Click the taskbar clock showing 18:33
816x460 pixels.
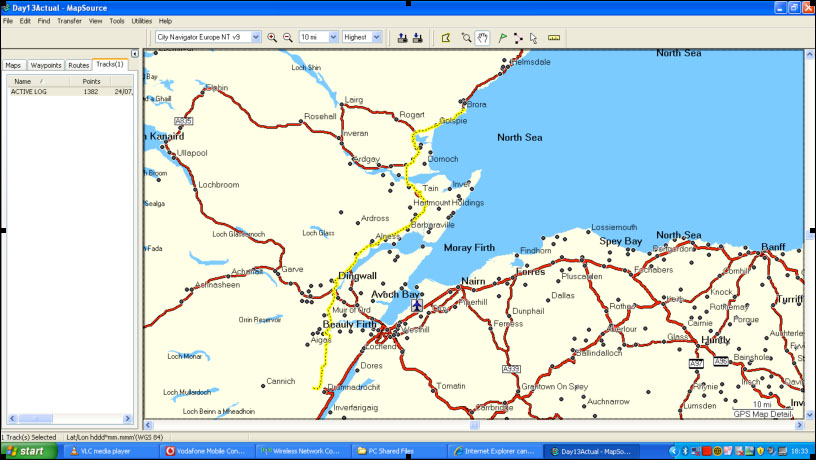tap(799, 451)
